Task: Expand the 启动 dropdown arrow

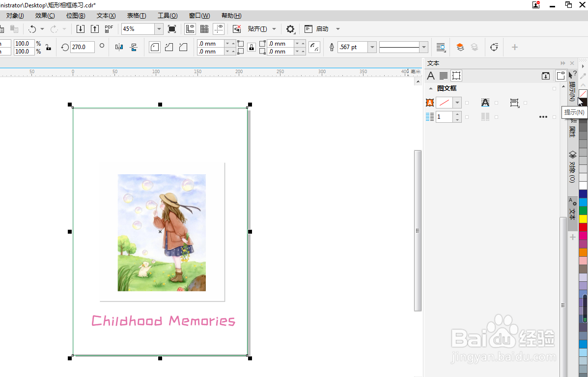Action: 338,29
